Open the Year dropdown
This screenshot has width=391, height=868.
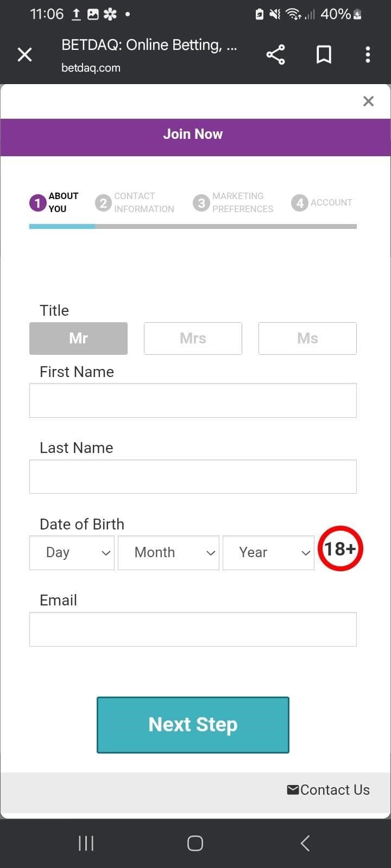[x=268, y=552]
